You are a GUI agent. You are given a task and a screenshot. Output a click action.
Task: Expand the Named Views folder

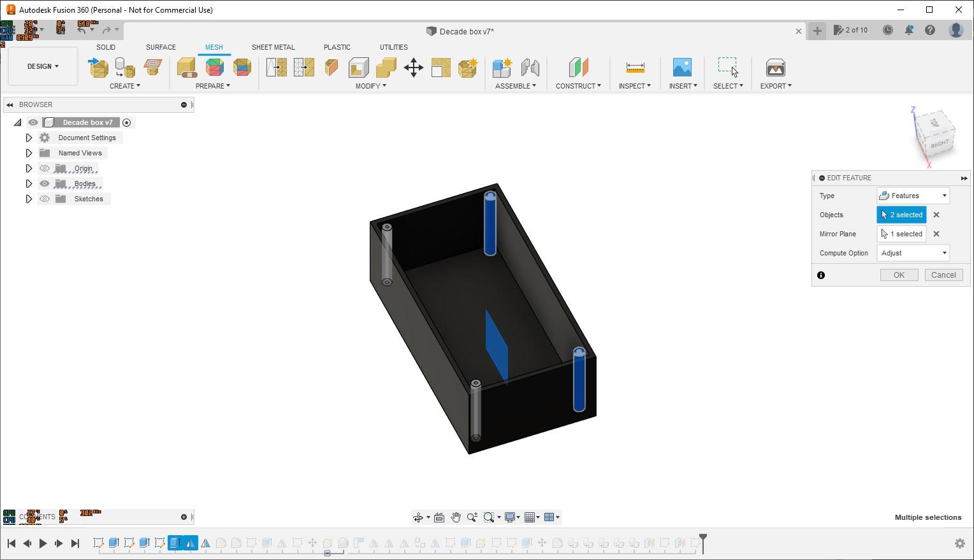(29, 153)
